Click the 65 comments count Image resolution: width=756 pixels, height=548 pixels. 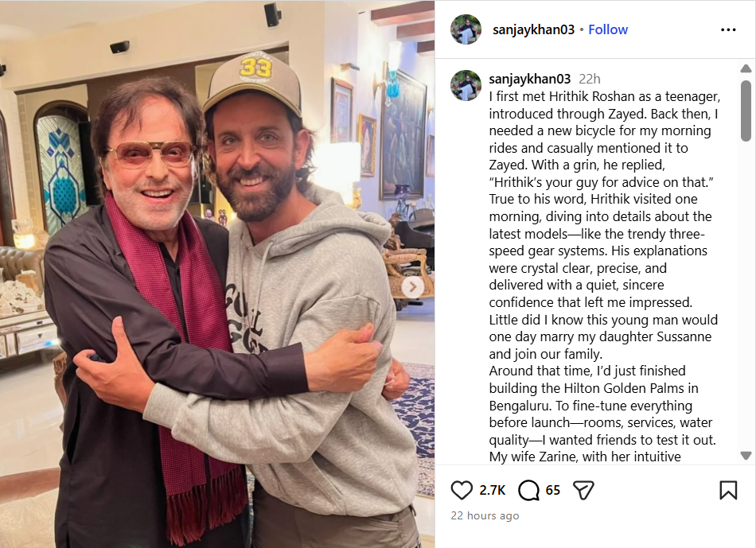(x=553, y=490)
